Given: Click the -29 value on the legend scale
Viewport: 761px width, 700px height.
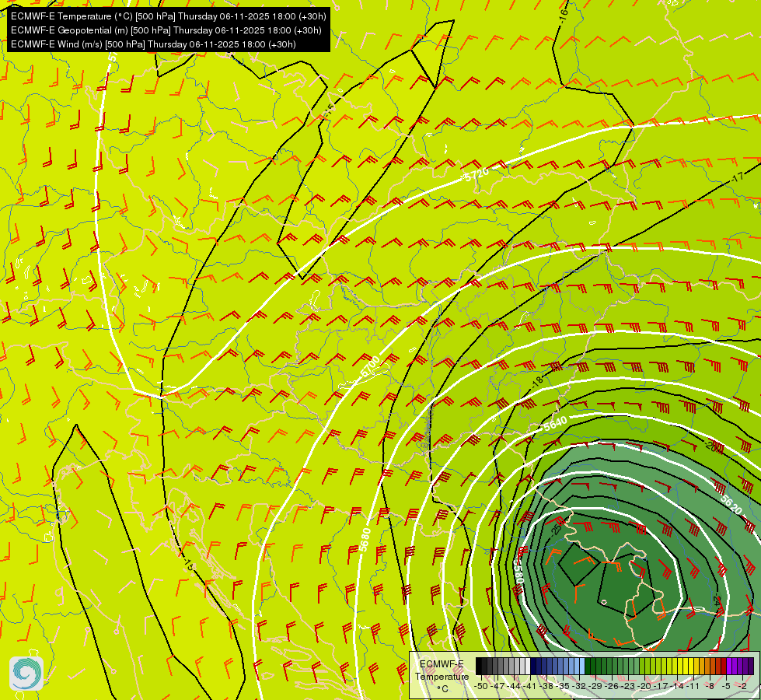Looking at the screenshot, I should (595, 686).
